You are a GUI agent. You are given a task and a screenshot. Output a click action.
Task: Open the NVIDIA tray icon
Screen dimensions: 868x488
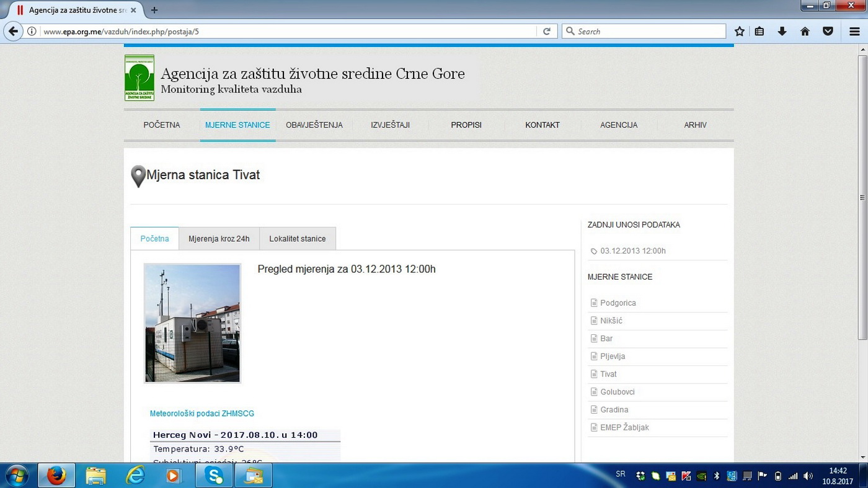[x=701, y=476]
